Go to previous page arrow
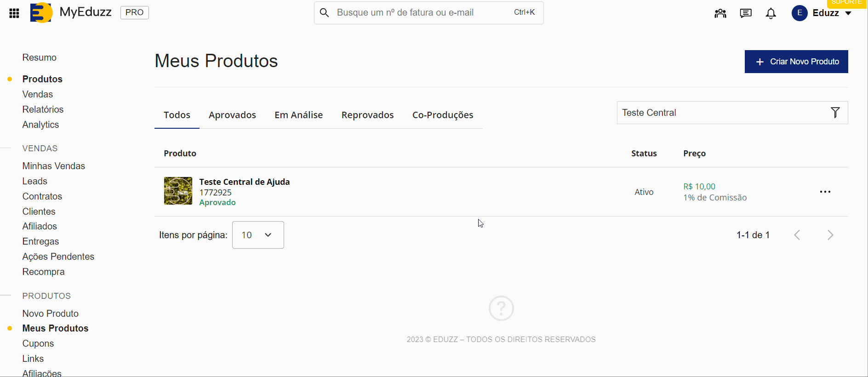The width and height of the screenshot is (868, 377). pyautogui.click(x=797, y=235)
